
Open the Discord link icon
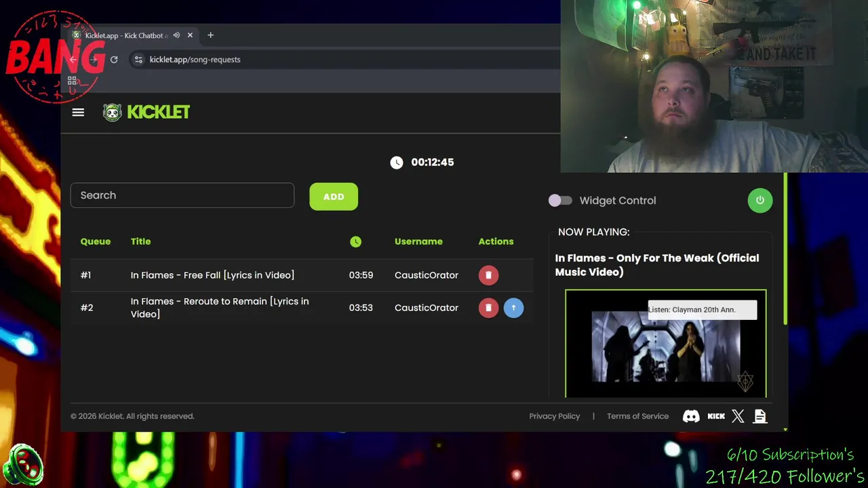(x=691, y=416)
